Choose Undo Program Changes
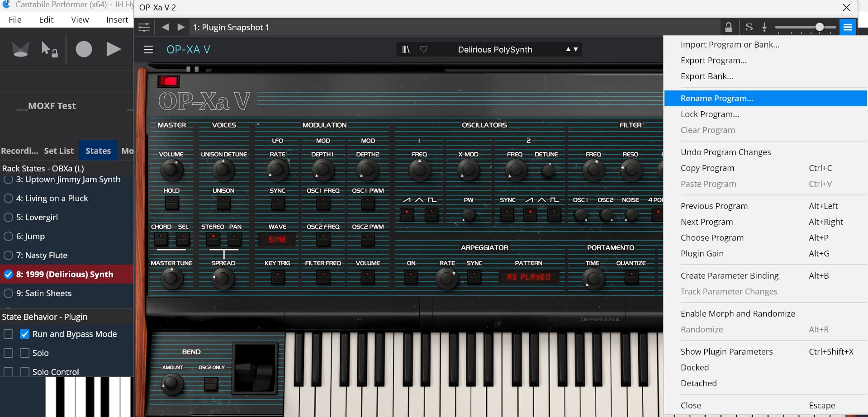Image resolution: width=868 pixels, height=417 pixels. click(x=765, y=152)
